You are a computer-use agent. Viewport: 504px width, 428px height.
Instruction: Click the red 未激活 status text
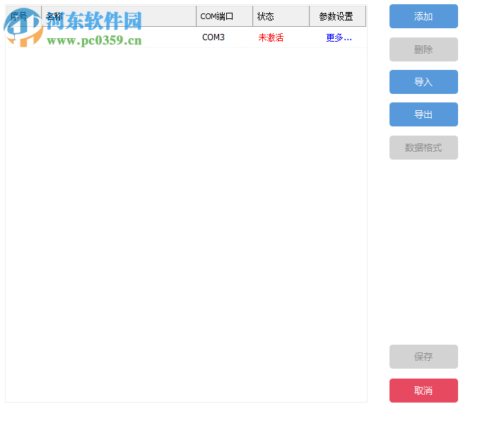click(271, 37)
